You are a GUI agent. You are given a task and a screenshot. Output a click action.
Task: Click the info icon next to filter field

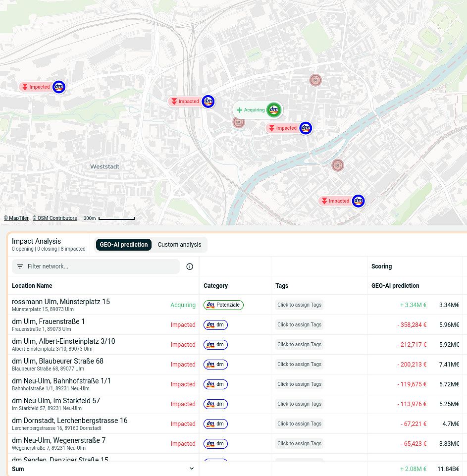pos(190,266)
